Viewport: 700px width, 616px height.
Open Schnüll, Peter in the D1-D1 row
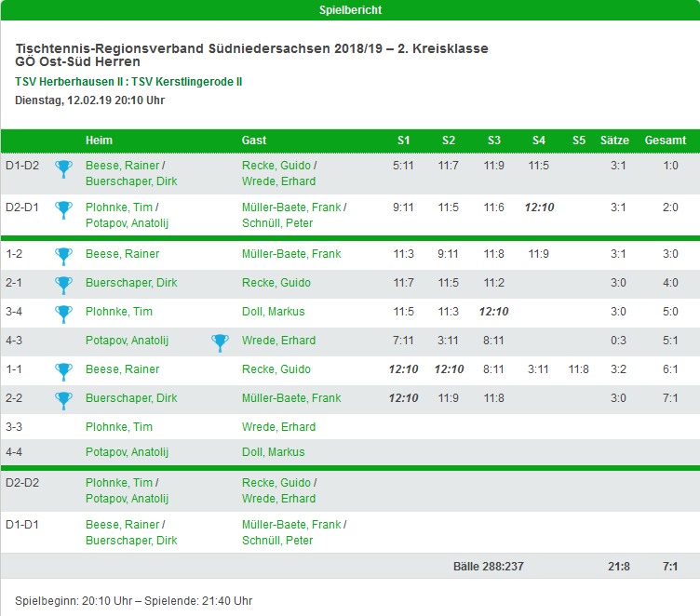coord(277,541)
